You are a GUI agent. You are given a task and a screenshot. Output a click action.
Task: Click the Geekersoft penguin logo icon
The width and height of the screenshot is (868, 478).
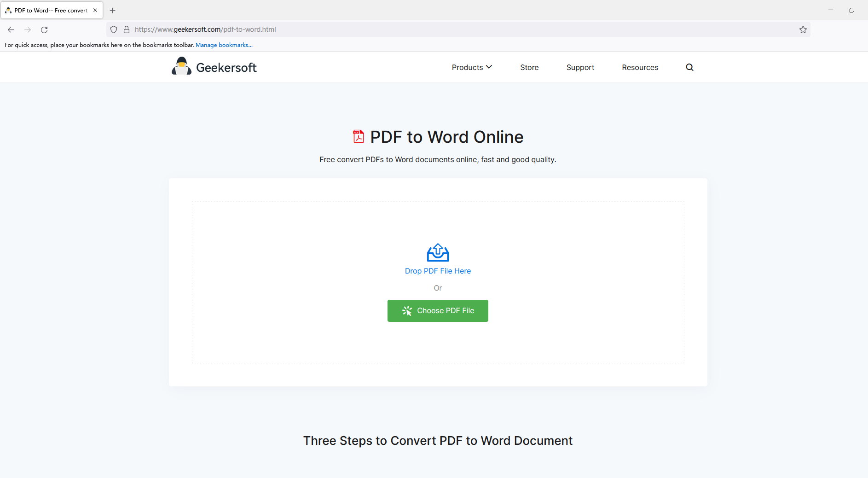coord(181,66)
